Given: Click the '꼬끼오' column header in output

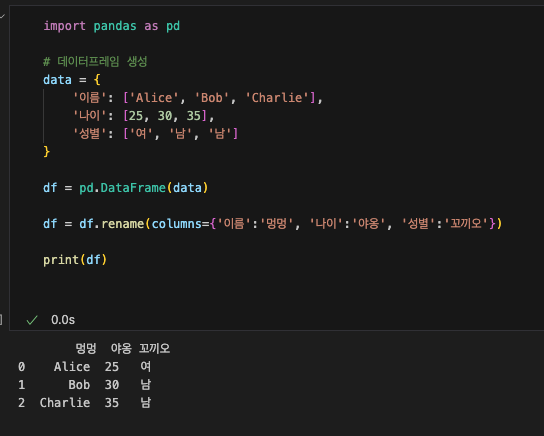Looking at the screenshot, I should [154, 348].
